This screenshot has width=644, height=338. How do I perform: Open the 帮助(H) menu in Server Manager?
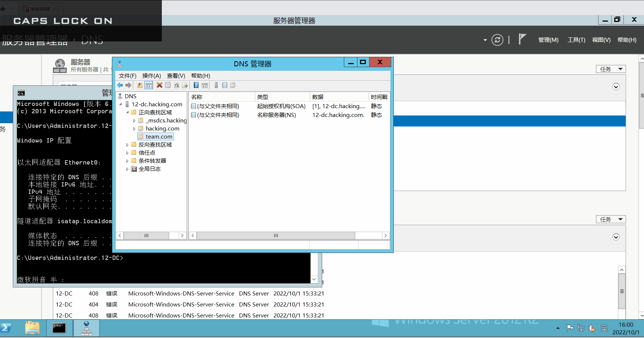tap(627, 40)
